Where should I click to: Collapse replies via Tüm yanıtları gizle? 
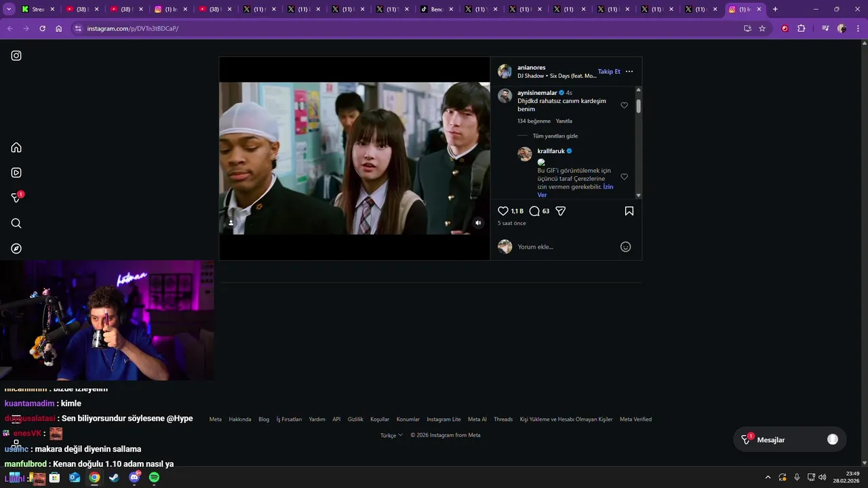pos(555,136)
